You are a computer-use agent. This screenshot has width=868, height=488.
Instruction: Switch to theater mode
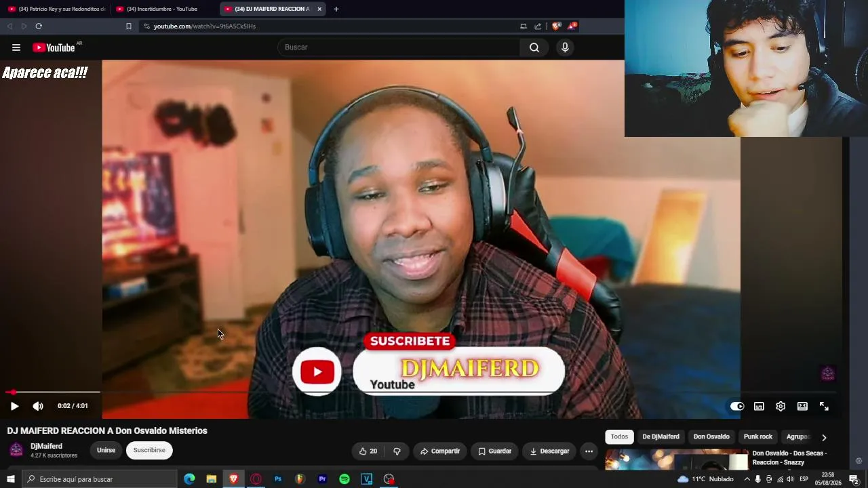pyautogui.click(x=802, y=406)
